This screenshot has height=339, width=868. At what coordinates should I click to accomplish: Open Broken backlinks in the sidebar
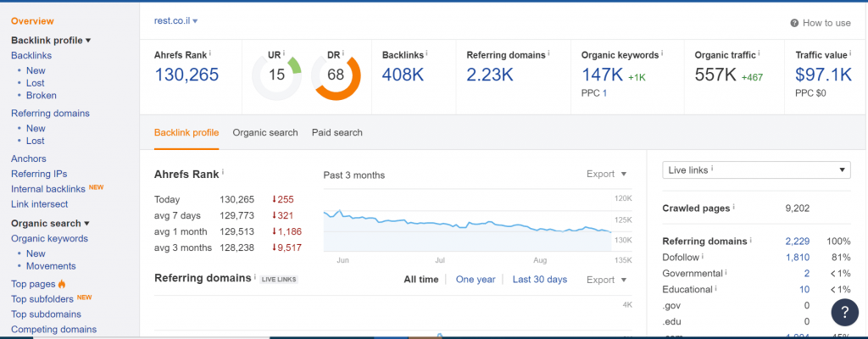point(41,95)
